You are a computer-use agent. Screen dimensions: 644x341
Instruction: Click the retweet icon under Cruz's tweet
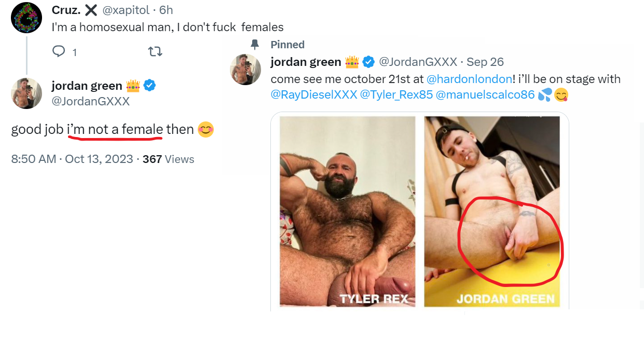click(x=155, y=51)
